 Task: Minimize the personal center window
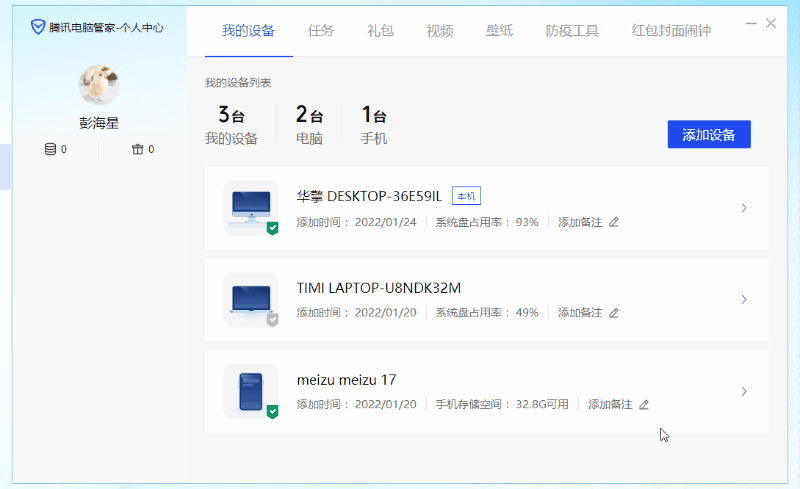point(751,23)
